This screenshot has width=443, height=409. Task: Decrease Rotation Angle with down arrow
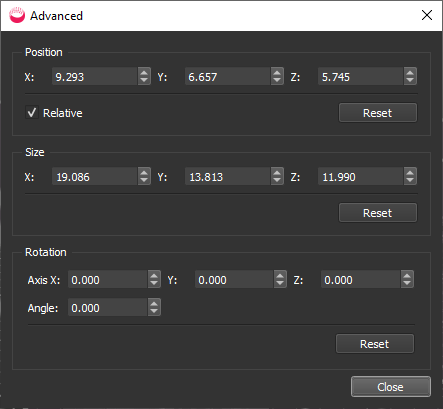tap(154, 311)
